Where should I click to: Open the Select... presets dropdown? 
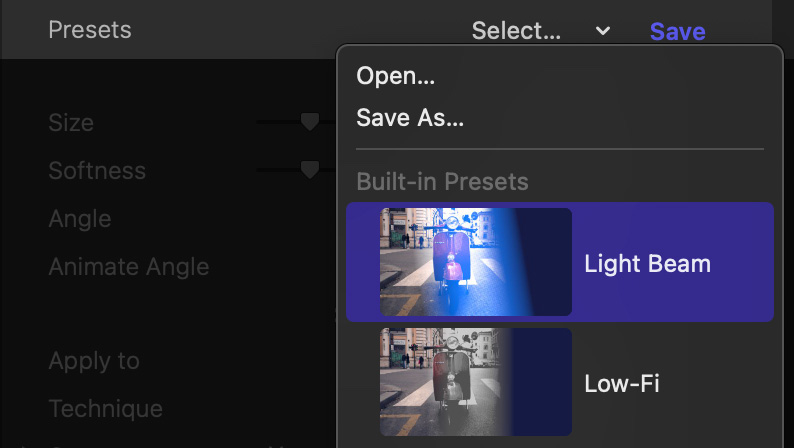[517, 31]
